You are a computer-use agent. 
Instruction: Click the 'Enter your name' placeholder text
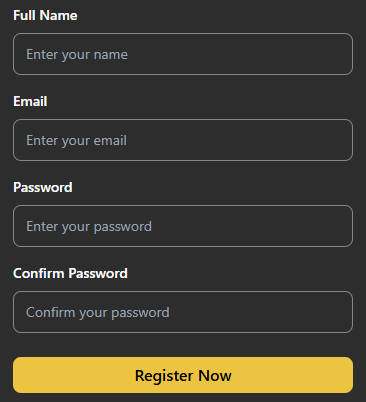77,55
